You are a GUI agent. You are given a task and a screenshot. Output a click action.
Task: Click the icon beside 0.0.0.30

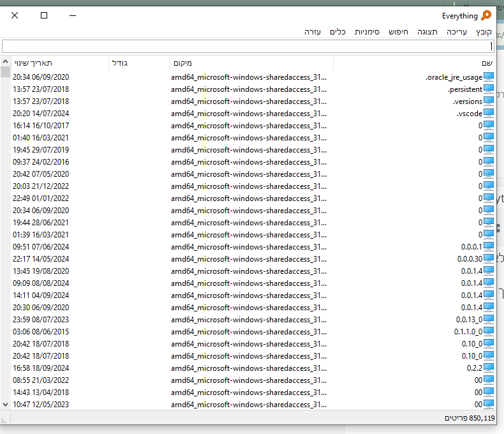click(489, 258)
